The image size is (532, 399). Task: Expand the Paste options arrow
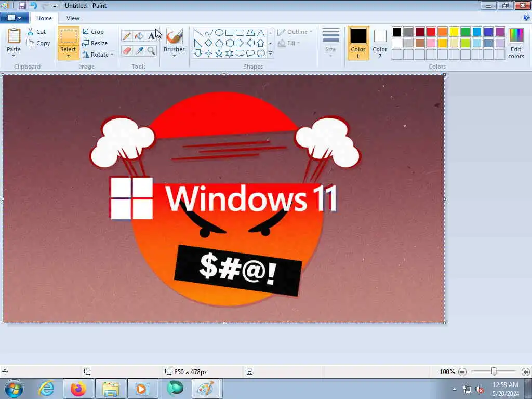(x=14, y=56)
